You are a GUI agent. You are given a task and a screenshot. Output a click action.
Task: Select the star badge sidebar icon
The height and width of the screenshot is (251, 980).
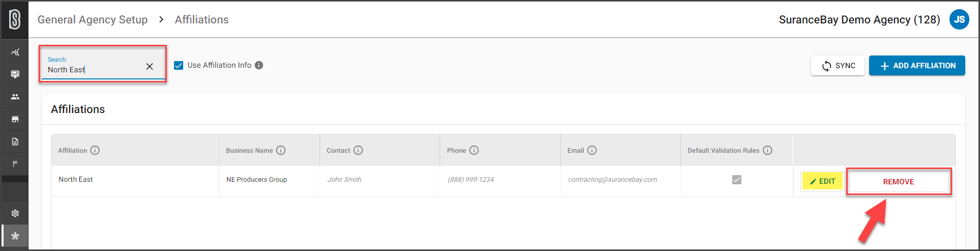(15, 236)
